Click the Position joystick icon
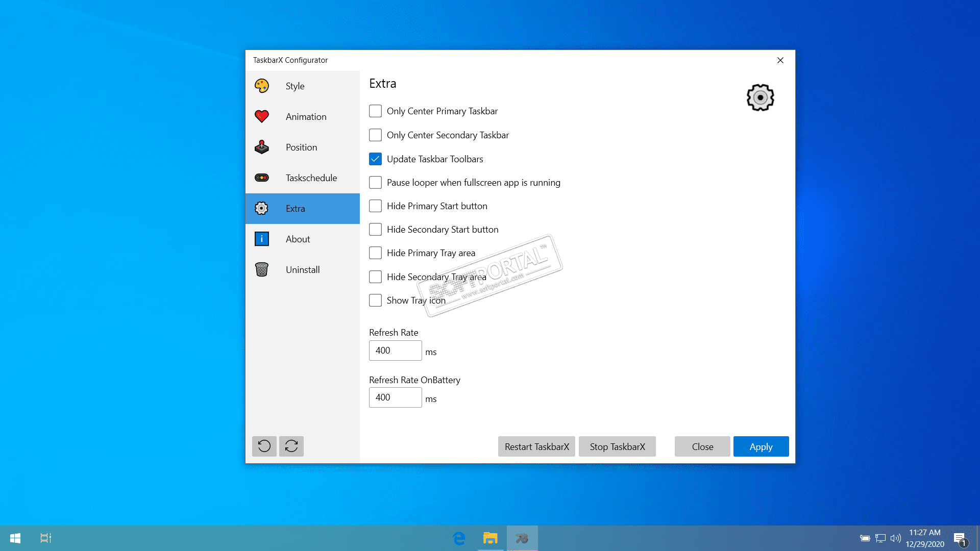Screen dimensions: 980x551 click(x=262, y=147)
